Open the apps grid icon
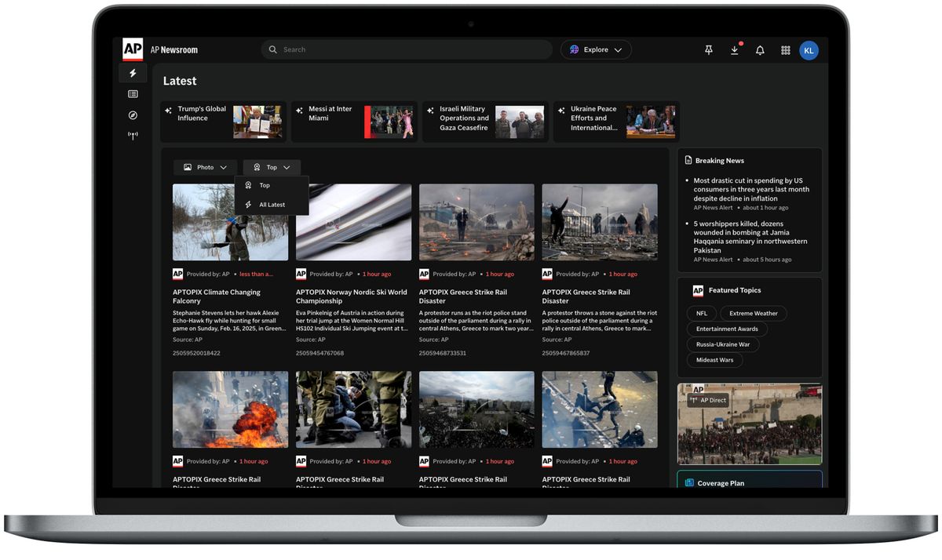This screenshot has height=560, width=942. coord(785,49)
